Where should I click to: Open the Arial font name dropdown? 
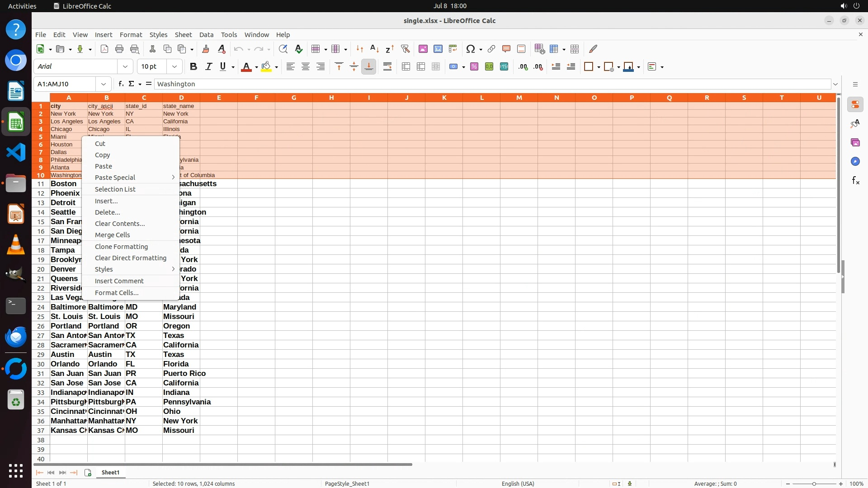click(x=125, y=67)
